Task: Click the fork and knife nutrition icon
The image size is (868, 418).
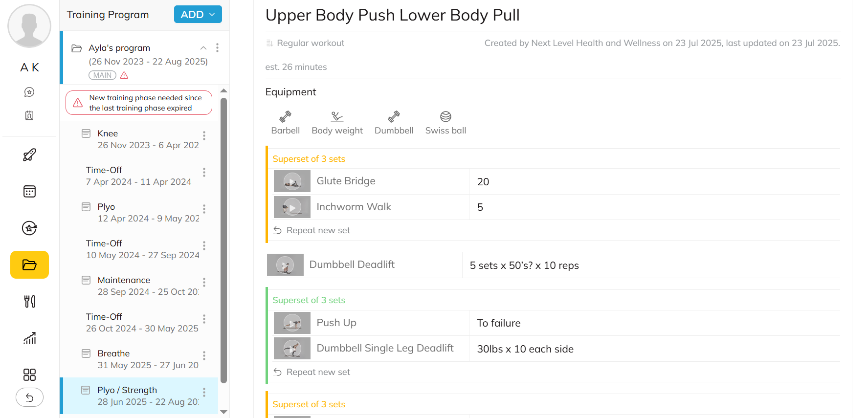Action: tap(29, 302)
